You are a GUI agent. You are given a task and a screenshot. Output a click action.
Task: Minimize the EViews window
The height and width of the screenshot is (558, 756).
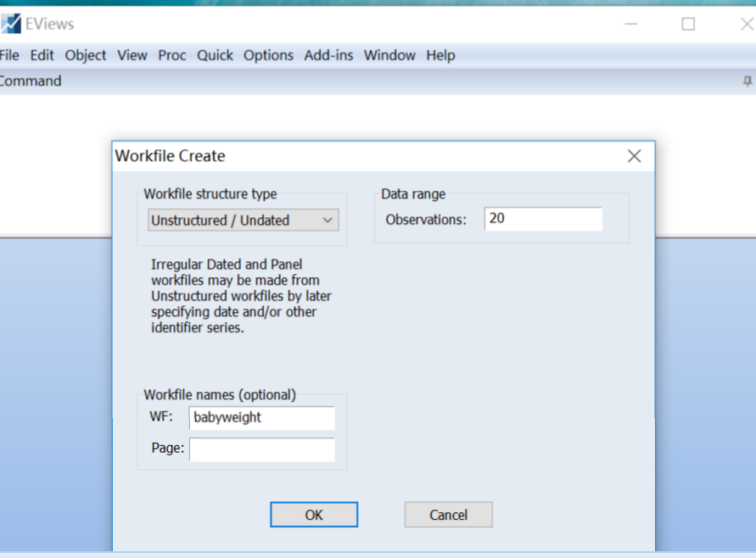631,24
